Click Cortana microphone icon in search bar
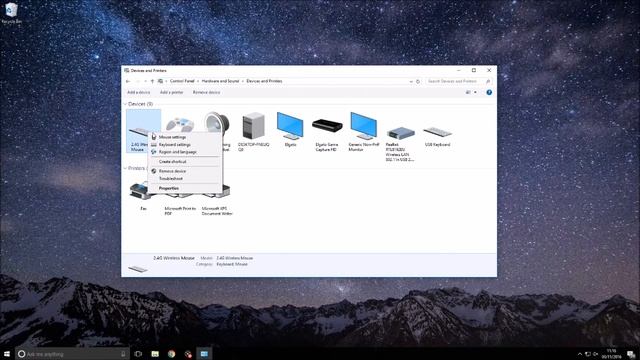The height and width of the screenshot is (360, 640). [123, 353]
